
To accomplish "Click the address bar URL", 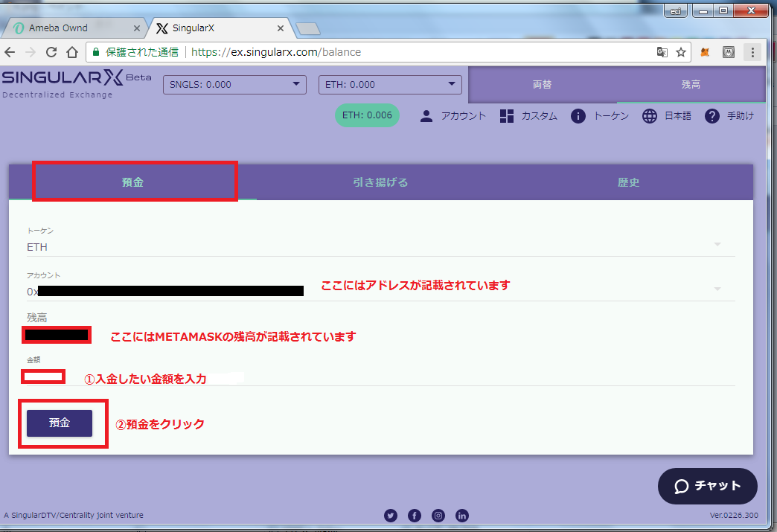I will coord(276,52).
